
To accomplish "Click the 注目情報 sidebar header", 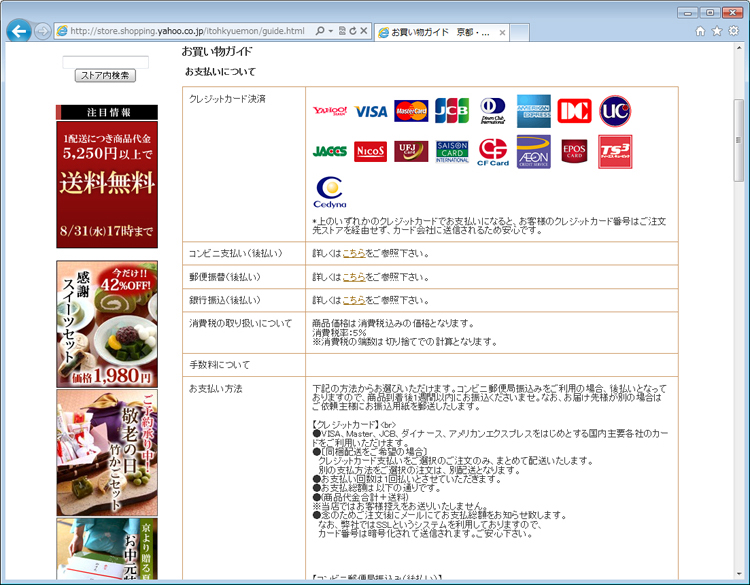I will (x=107, y=112).
